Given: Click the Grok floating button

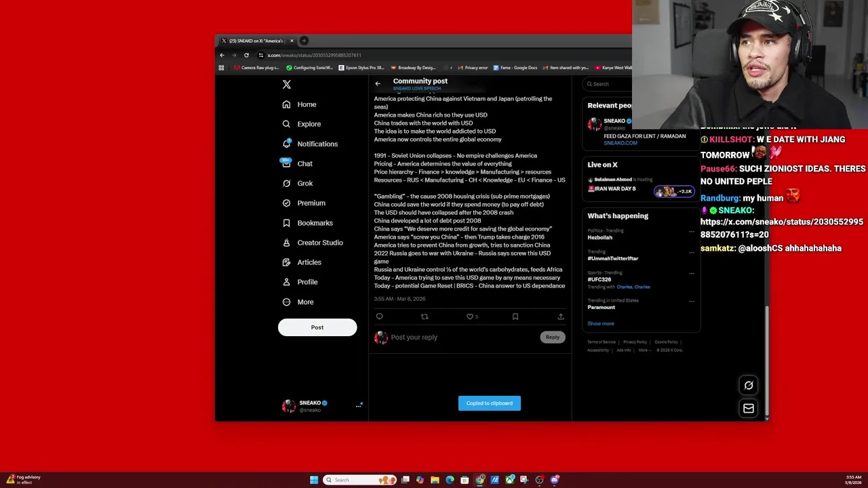Looking at the screenshot, I should [x=749, y=385].
